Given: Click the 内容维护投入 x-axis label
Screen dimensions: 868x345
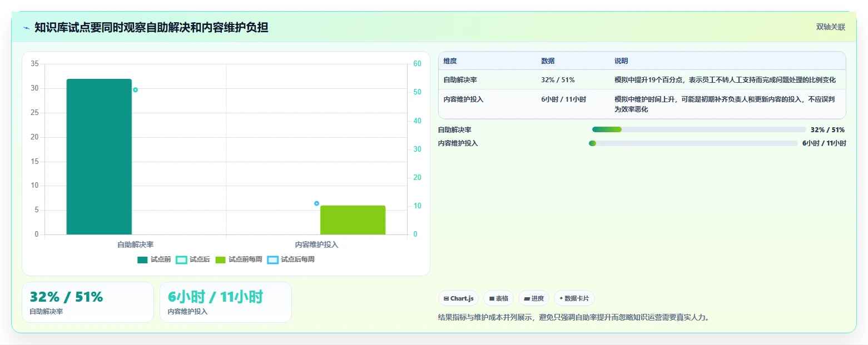Looking at the screenshot, I should click(x=316, y=244).
